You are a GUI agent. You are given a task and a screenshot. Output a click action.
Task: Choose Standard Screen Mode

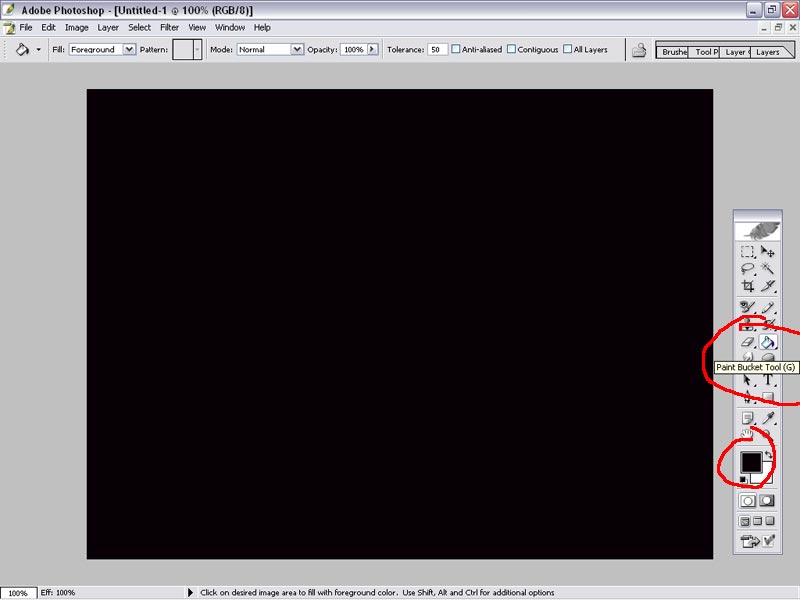pos(745,521)
